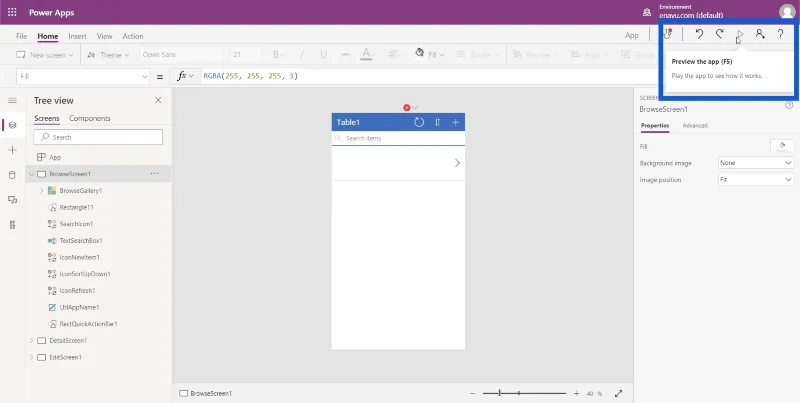Expand the BrowseGallery1 tree node
The height and width of the screenshot is (403, 800).
pyautogui.click(x=42, y=190)
